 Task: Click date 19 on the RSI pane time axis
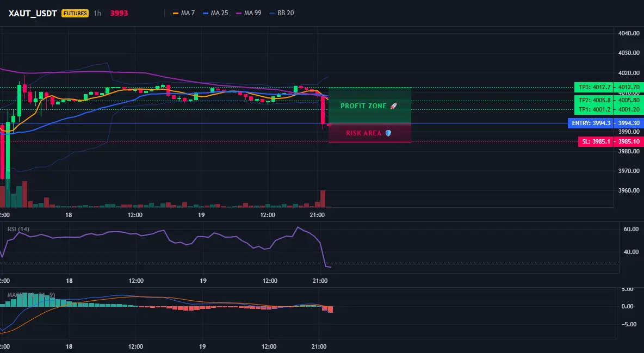point(203,281)
